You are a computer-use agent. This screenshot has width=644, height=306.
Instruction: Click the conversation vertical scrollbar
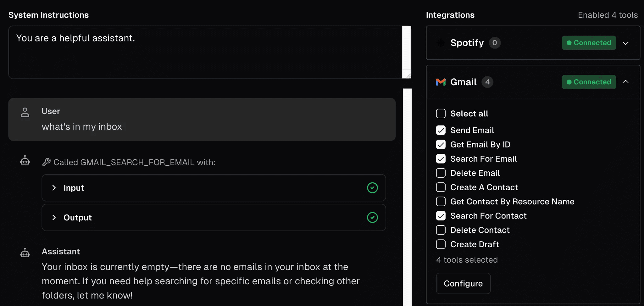[407, 195]
